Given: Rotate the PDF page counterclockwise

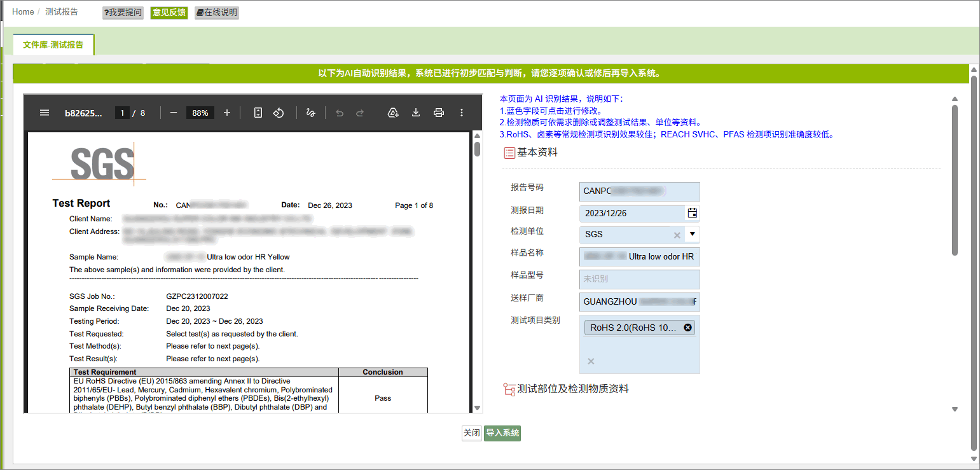Looking at the screenshot, I should point(278,113).
